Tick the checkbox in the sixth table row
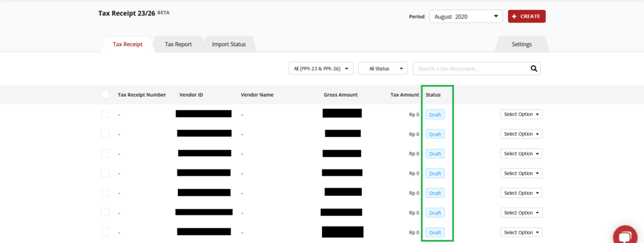The image size is (644, 243). pos(105,212)
